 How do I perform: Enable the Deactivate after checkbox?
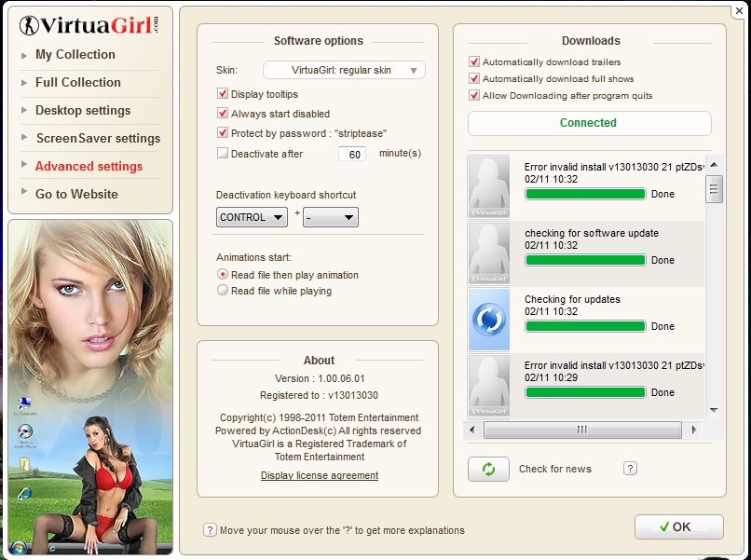[223, 154]
